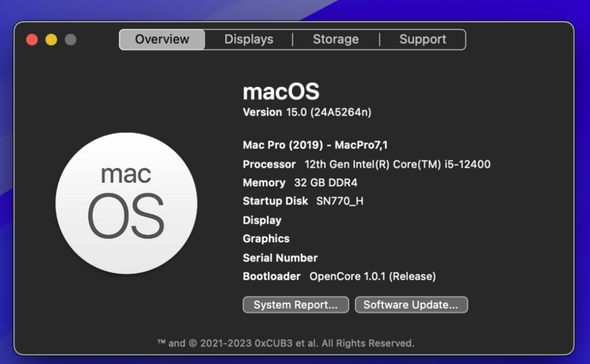Screen dimensions: 590x364
Task: Click the System Report... button
Action: point(296,304)
